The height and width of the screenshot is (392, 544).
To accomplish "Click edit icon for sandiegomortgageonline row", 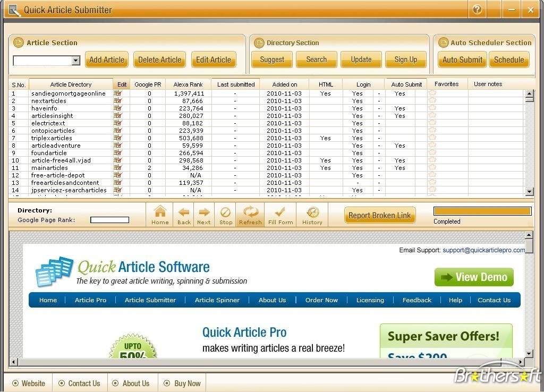I will 118,93.
